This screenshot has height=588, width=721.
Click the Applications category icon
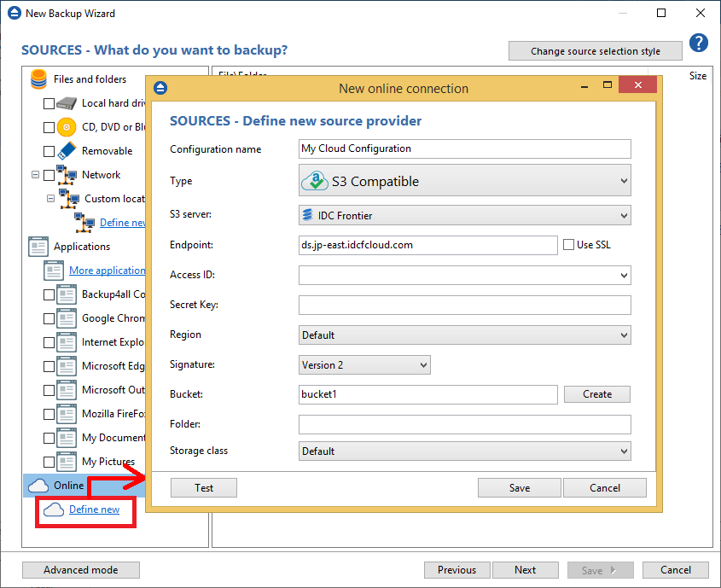click(x=38, y=247)
